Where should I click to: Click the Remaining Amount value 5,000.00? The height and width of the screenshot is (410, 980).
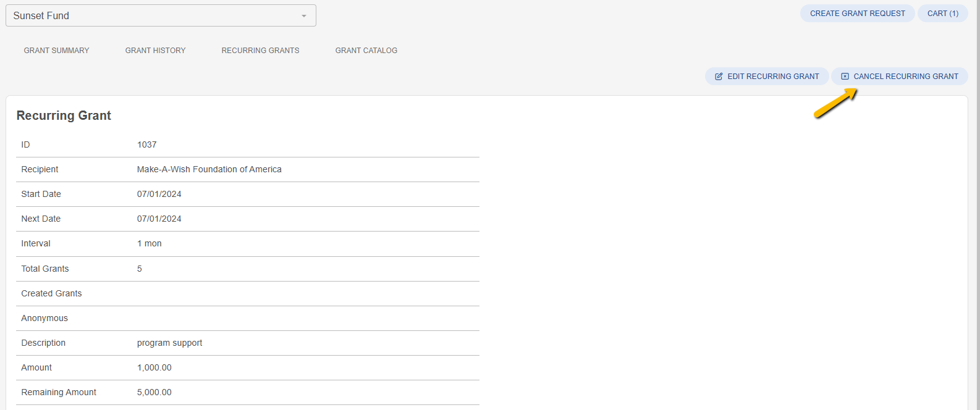point(154,392)
